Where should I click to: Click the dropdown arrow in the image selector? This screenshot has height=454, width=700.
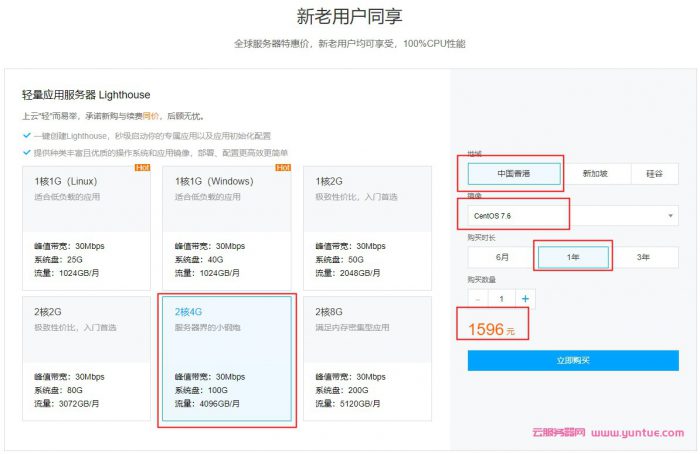670,215
